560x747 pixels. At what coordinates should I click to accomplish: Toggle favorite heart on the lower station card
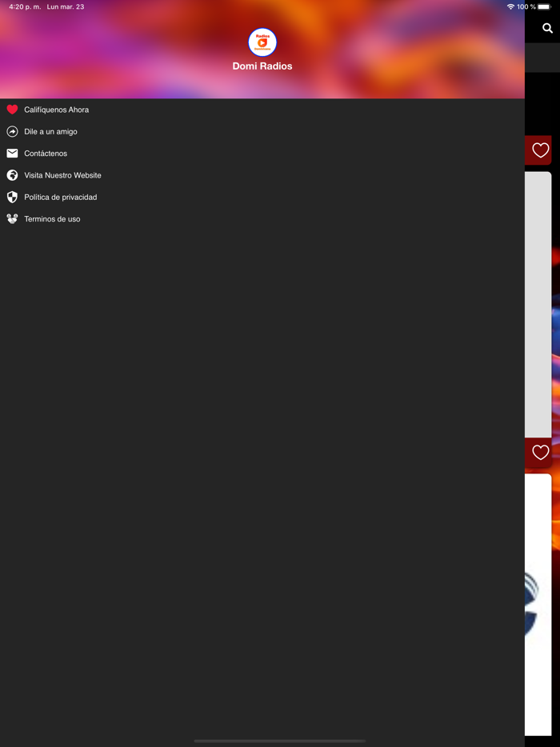click(541, 453)
